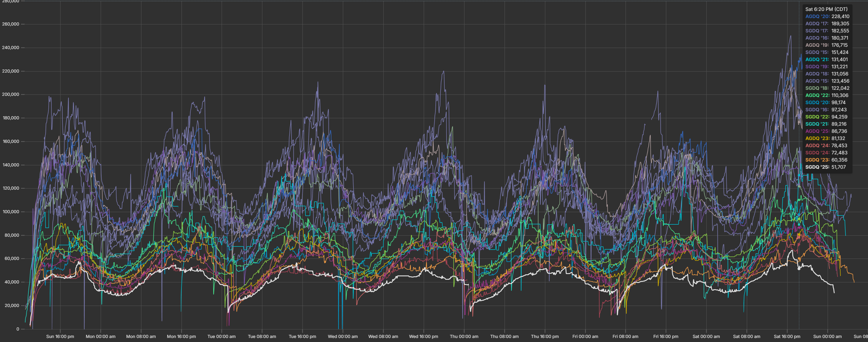Click the 140,000 y-axis label

11,165
